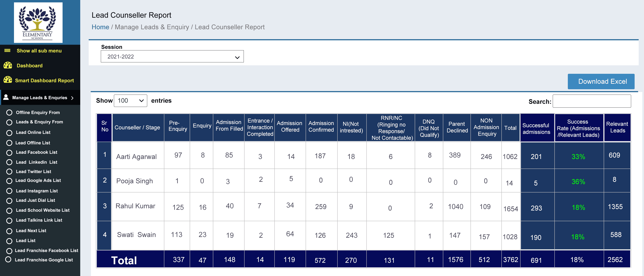The image size is (644, 276).
Task: Click Rahul Kumar counsellor name
Action: click(x=135, y=206)
